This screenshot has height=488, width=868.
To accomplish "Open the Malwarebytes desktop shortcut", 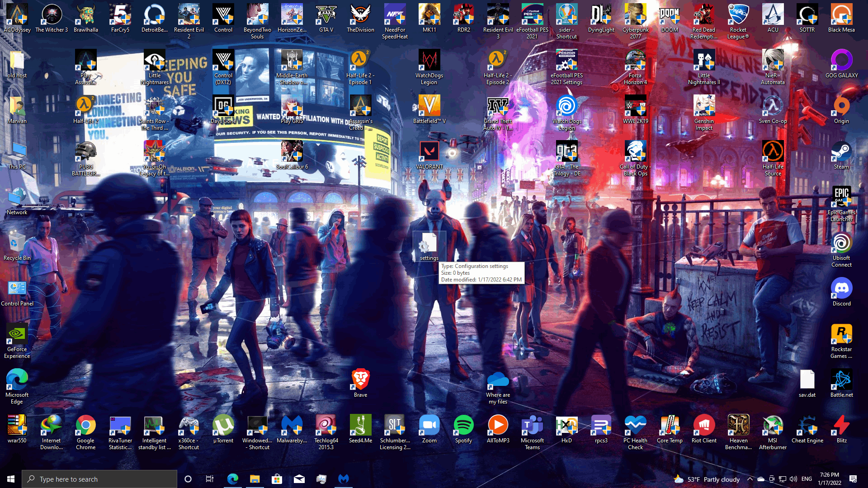I will pos(292,429).
